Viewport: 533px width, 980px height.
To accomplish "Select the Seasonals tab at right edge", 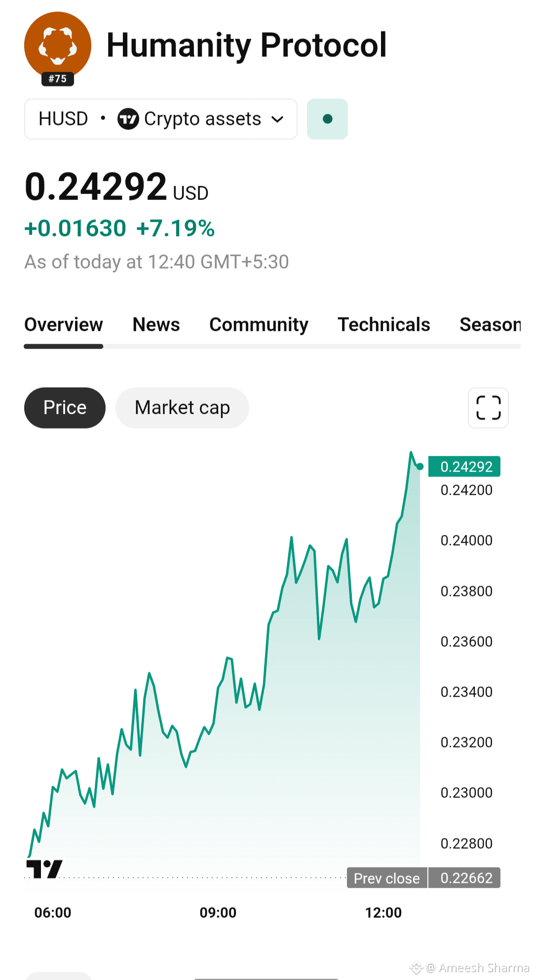I will 490,325.
